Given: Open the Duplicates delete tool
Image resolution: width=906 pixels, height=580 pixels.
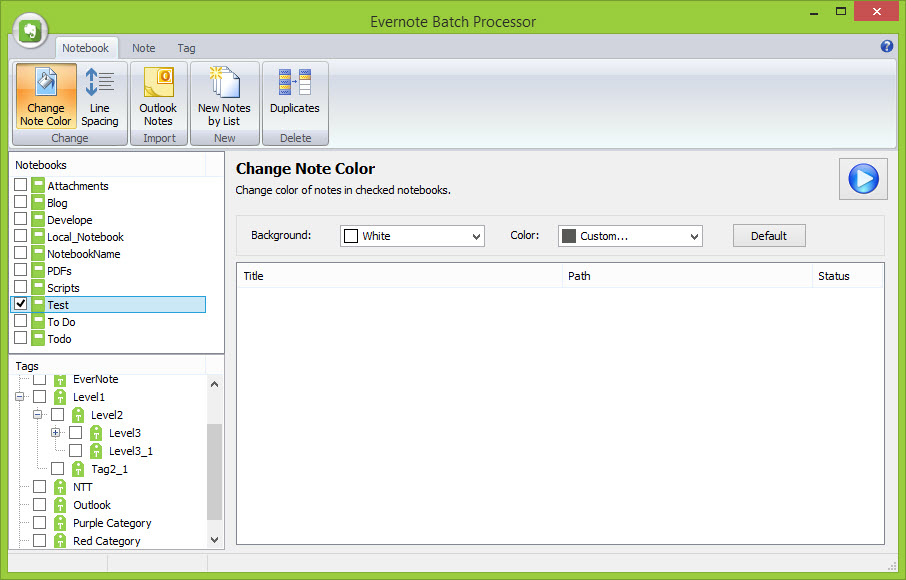Looking at the screenshot, I should pyautogui.click(x=295, y=96).
